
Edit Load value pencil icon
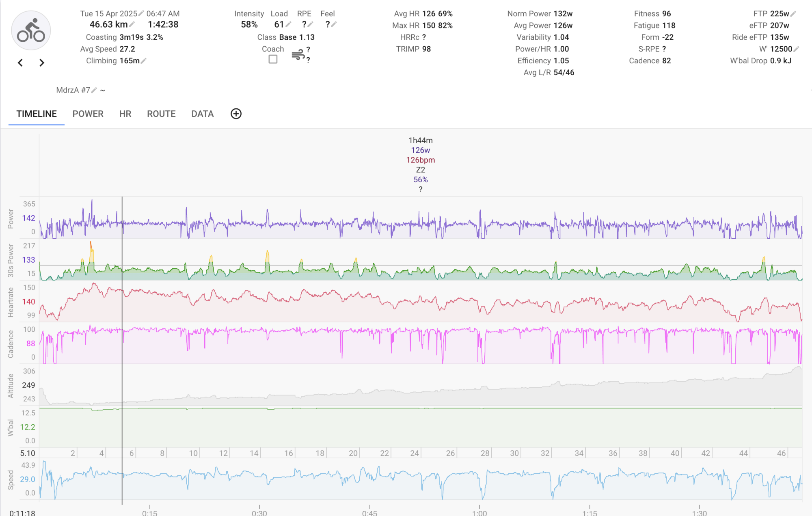coord(288,25)
